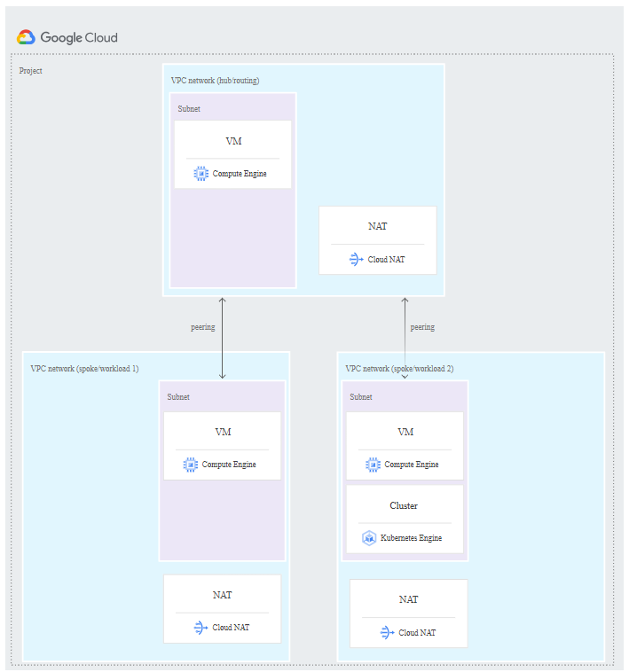Click the "Subnet" label in spoke/workload 1
629x672 pixels.
[178, 397]
